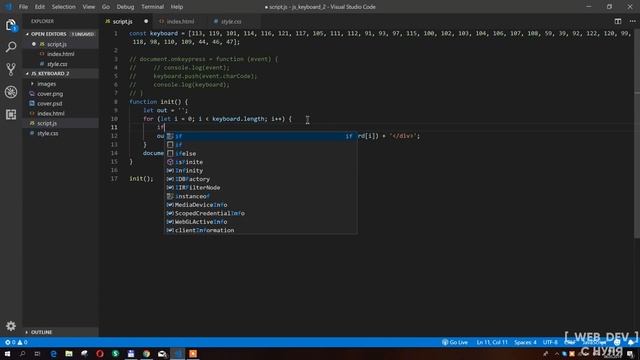Open the Explorer view in activity bar
The height and width of the screenshot is (360, 640).
[11, 25]
